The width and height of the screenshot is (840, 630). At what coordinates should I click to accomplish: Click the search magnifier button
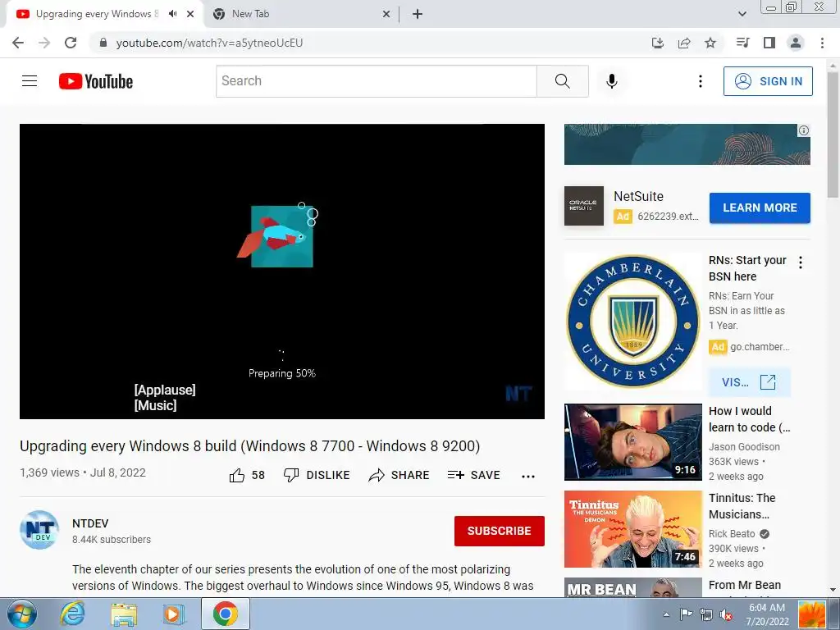tap(563, 81)
